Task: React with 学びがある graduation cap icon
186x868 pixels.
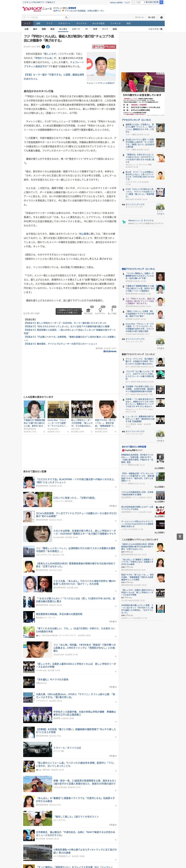Action: pos(89,310)
